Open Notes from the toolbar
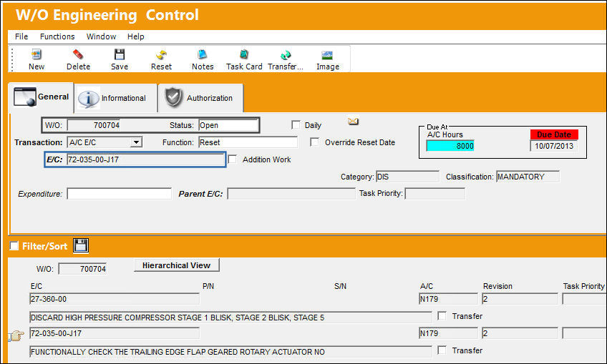 pyautogui.click(x=203, y=54)
